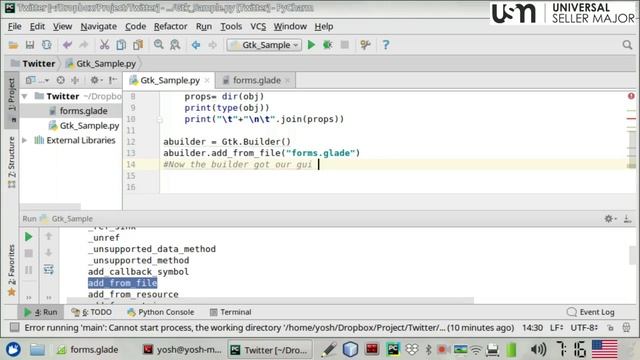This screenshot has width=640, height=360.
Task: Toggle soft-wrap in the Run panel
Action: pyautogui.click(x=49, y=269)
